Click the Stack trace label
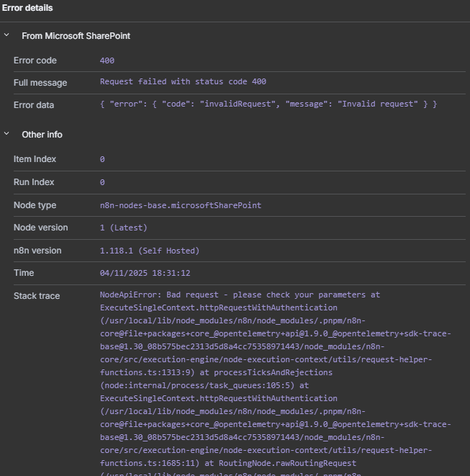This screenshot has width=470, height=476. (x=37, y=296)
